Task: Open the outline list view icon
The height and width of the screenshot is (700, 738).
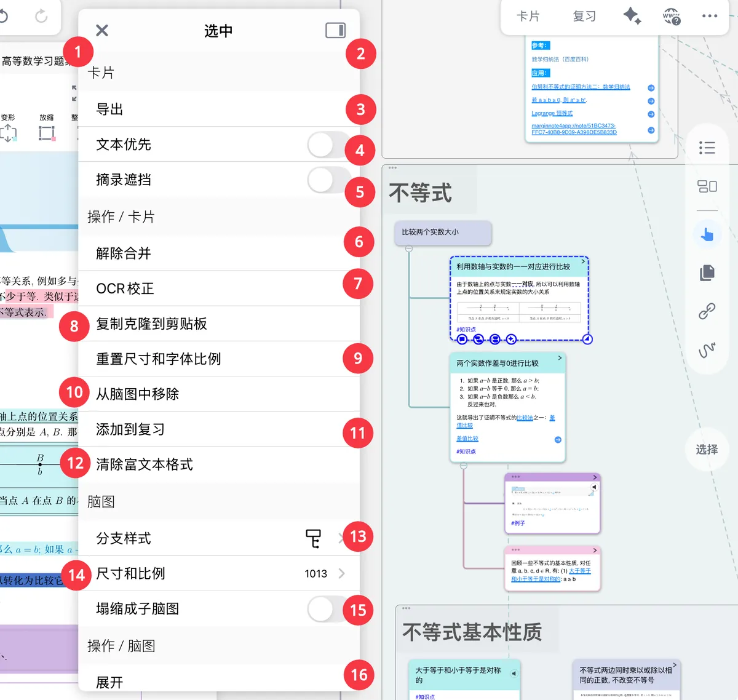Action: point(707,148)
